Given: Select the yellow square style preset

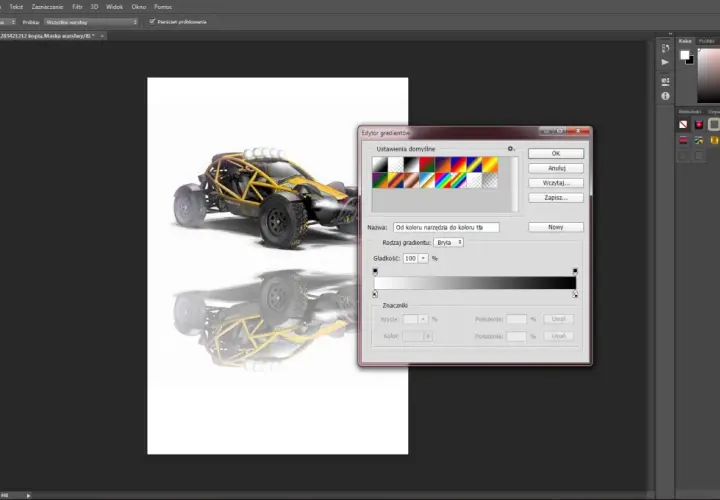Looking at the screenshot, I should pos(714,140).
